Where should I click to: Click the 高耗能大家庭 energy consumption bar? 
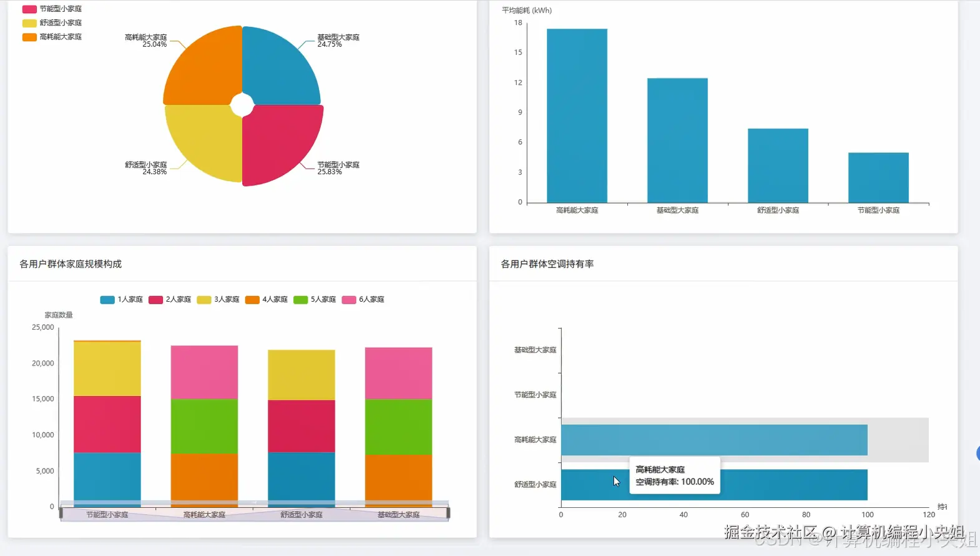click(577, 116)
